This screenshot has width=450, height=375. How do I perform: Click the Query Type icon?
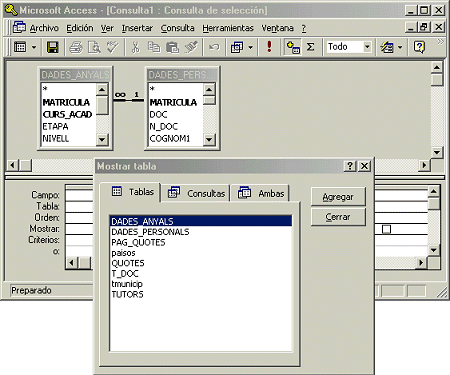237,47
